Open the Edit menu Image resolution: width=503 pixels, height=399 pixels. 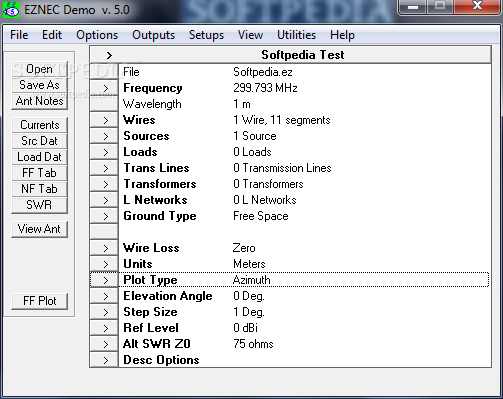[x=52, y=35]
